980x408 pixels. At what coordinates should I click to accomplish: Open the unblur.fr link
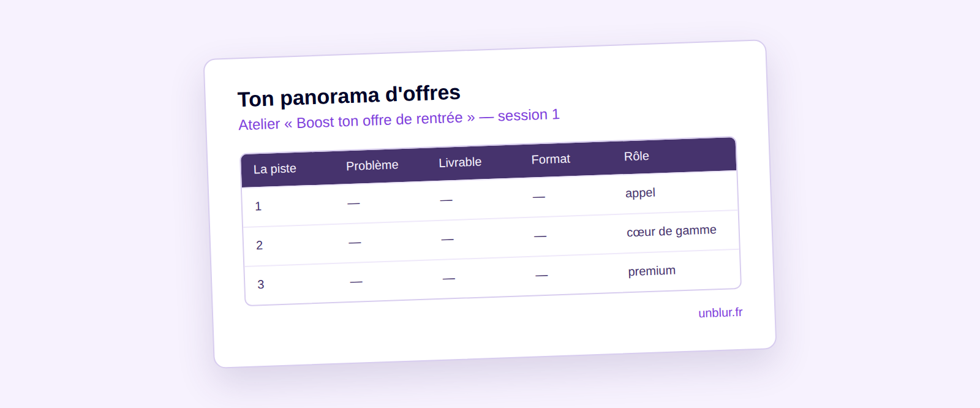pyautogui.click(x=720, y=312)
